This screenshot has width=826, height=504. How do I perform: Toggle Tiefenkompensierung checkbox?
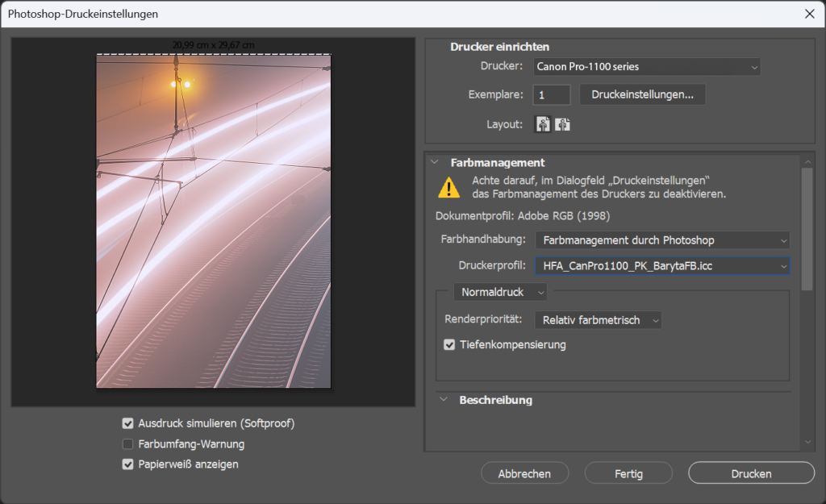tap(450, 345)
